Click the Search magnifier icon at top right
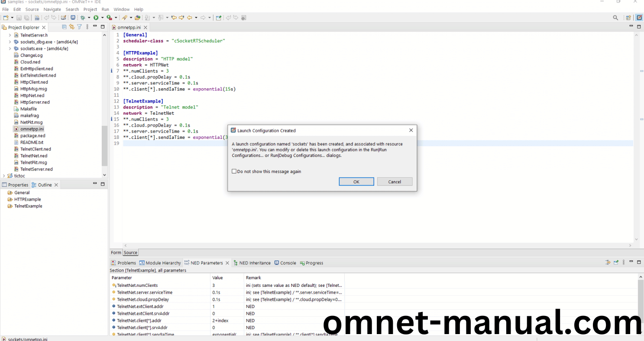 [x=615, y=18]
